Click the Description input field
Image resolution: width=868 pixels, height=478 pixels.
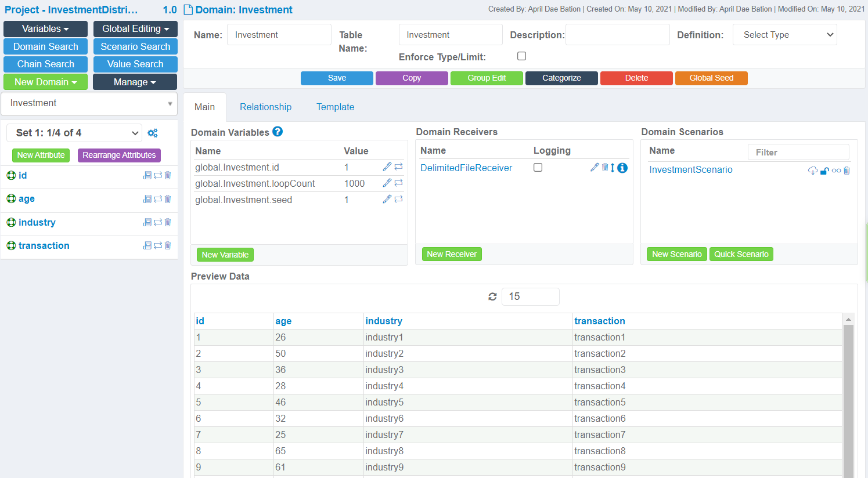[618, 35]
